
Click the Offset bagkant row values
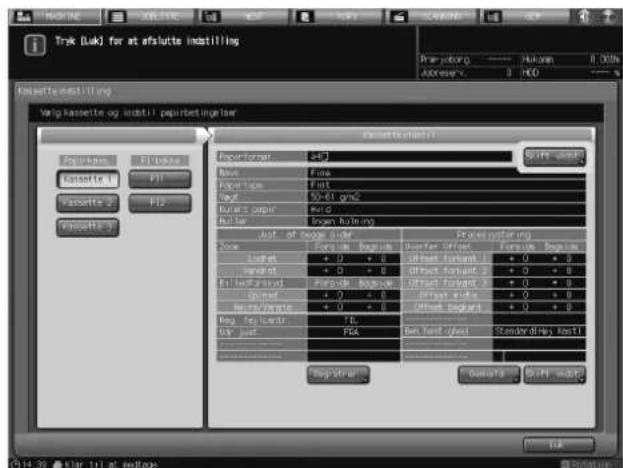coord(539,307)
